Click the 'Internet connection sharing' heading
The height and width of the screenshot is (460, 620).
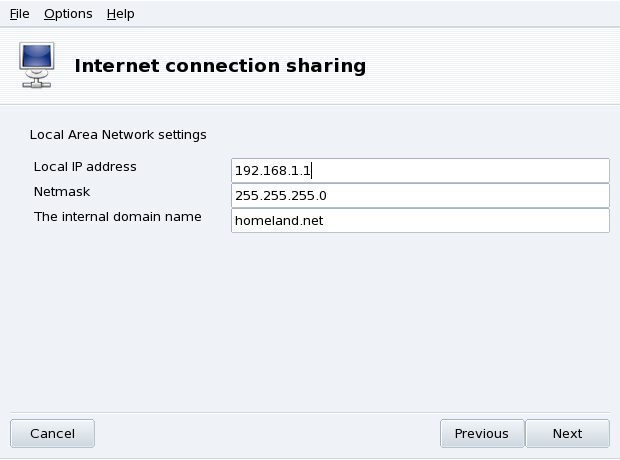coord(220,67)
